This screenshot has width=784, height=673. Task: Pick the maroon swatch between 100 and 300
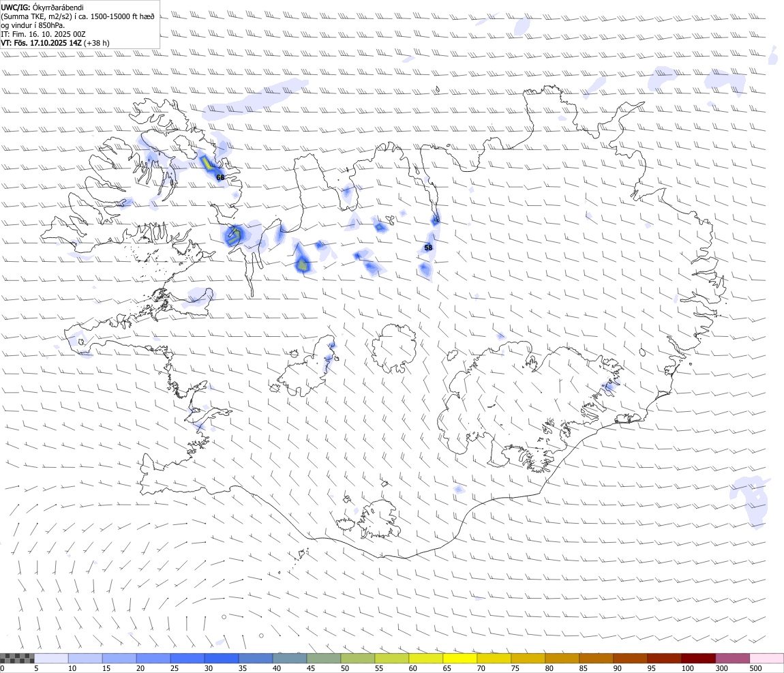699,658
